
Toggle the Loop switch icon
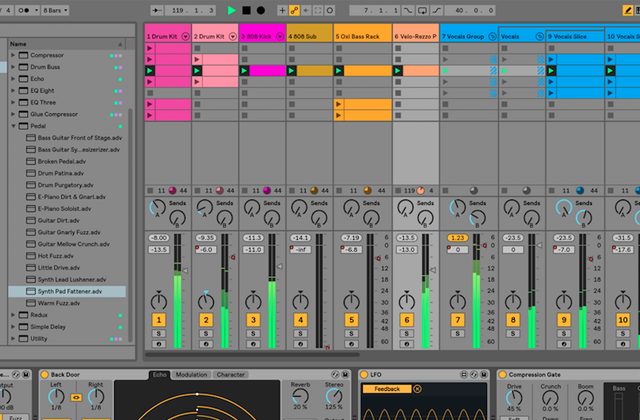[422, 10]
